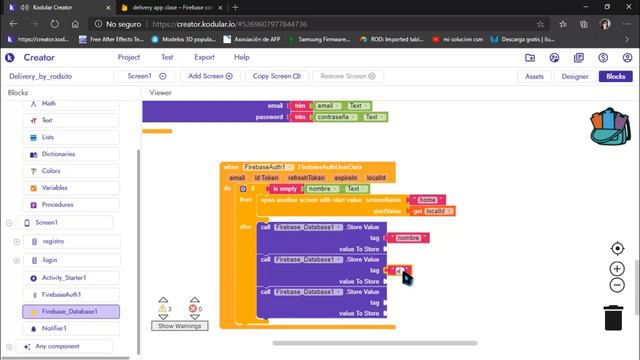Bookmark this page with star icon
Image resolution: width=640 pixels, height=360 pixels.
[x=540, y=24]
